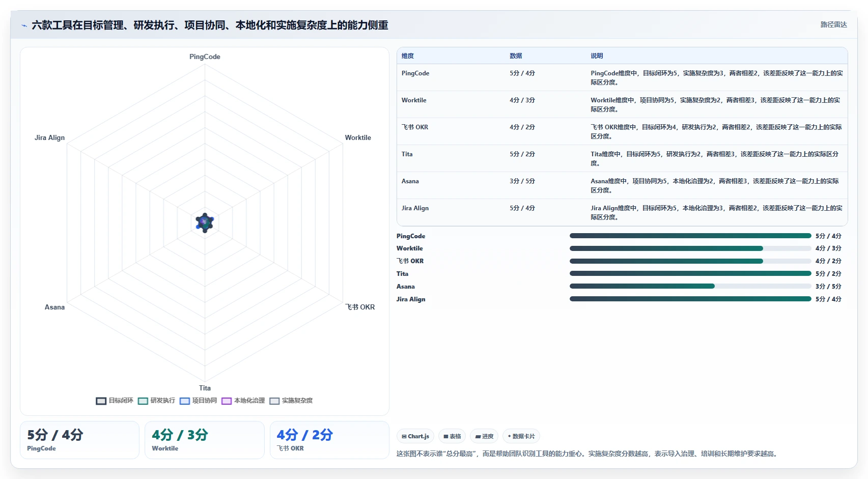
Task: Click the chart title 六款工具在目标管理
Action: point(210,25)
